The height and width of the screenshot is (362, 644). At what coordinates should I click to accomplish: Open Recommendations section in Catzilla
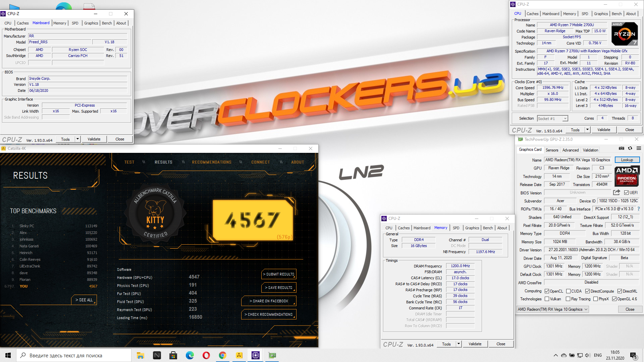(x=212, y=162)
